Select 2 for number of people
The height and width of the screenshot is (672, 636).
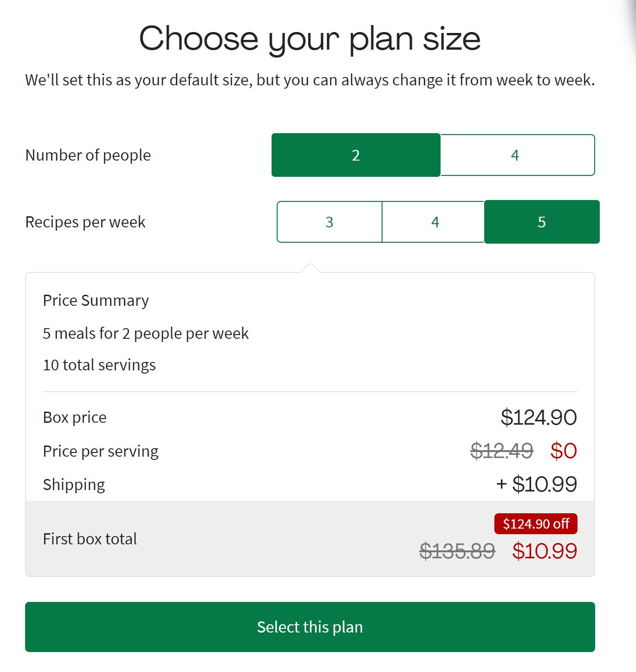[356, 155]
